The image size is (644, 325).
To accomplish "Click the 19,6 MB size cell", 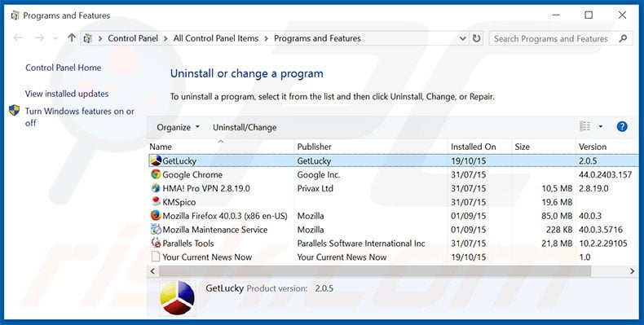I will coord(557,202).
